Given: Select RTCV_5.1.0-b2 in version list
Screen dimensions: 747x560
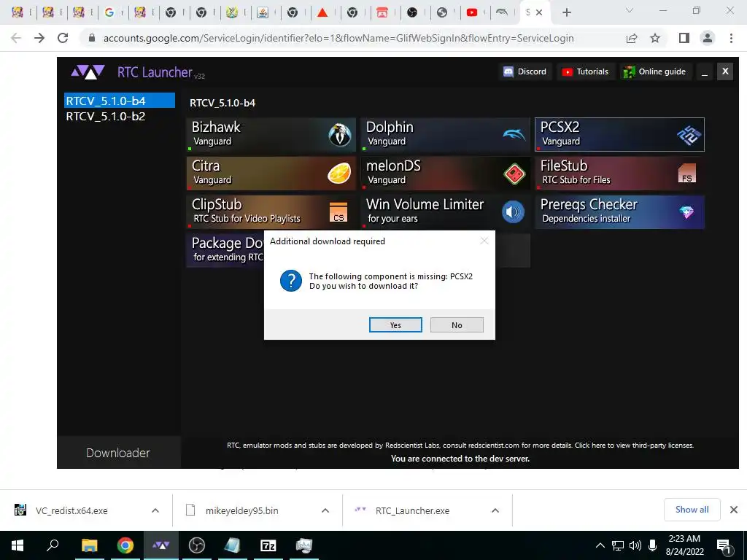Looking at the screenshot, I should 120,116.
